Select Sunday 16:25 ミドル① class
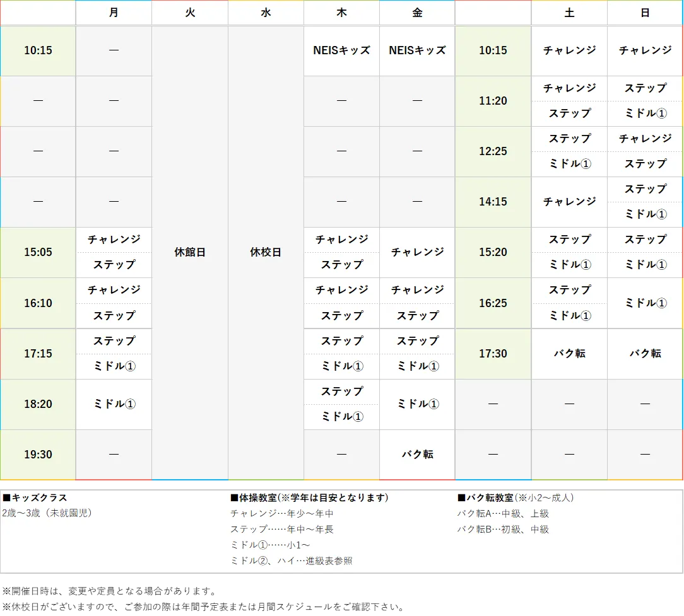This screenshot has width=684, height=616. 645,303
